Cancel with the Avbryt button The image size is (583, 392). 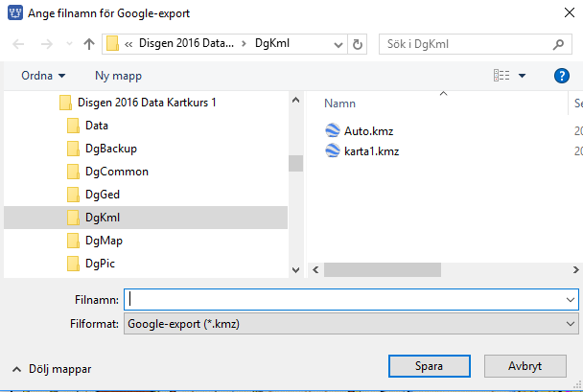525,366
